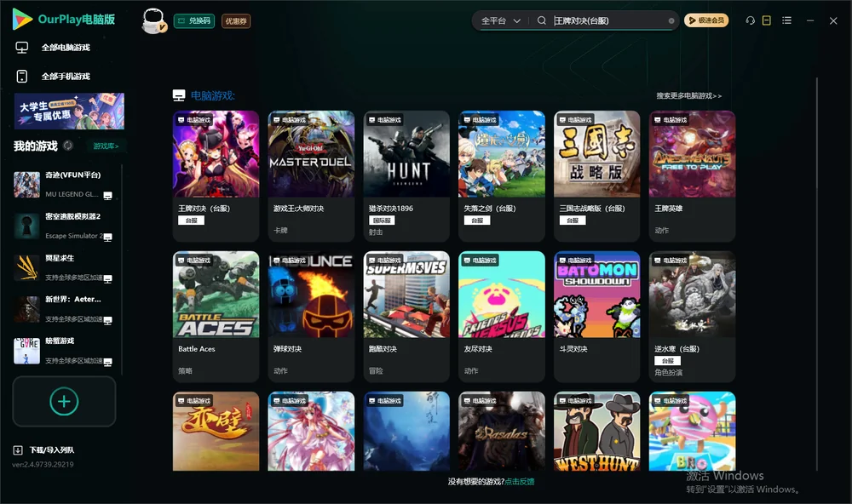Open 密室逃脱模拟器2 icon in sidebar
This screenshot has width=852, height=504.
pos(26,226)
